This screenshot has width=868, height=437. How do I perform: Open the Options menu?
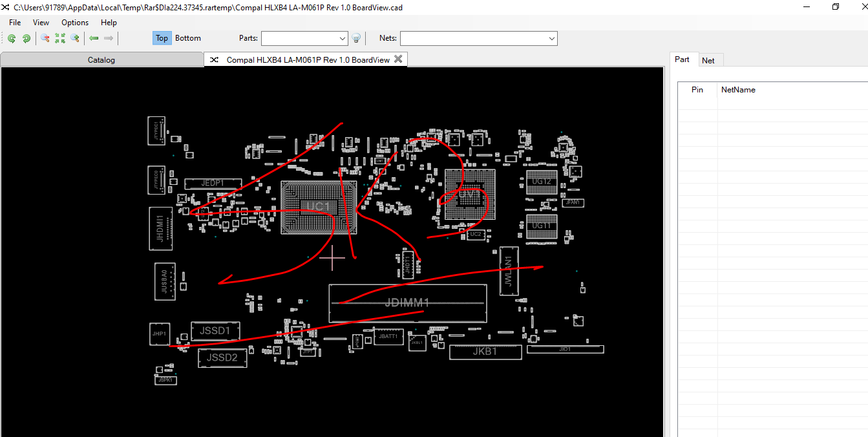75,22
